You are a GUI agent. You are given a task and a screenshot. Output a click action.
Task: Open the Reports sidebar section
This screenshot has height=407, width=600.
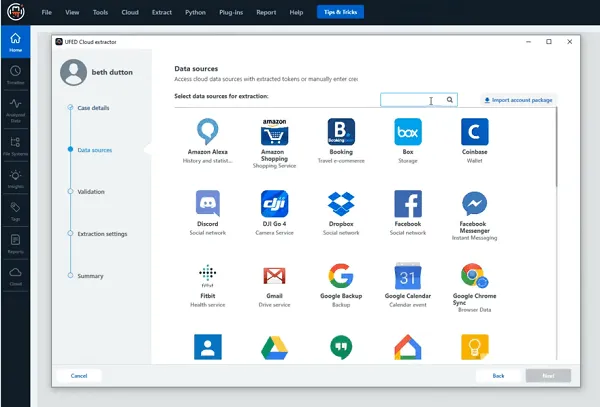pyautogui.click(x=15, y=244)
